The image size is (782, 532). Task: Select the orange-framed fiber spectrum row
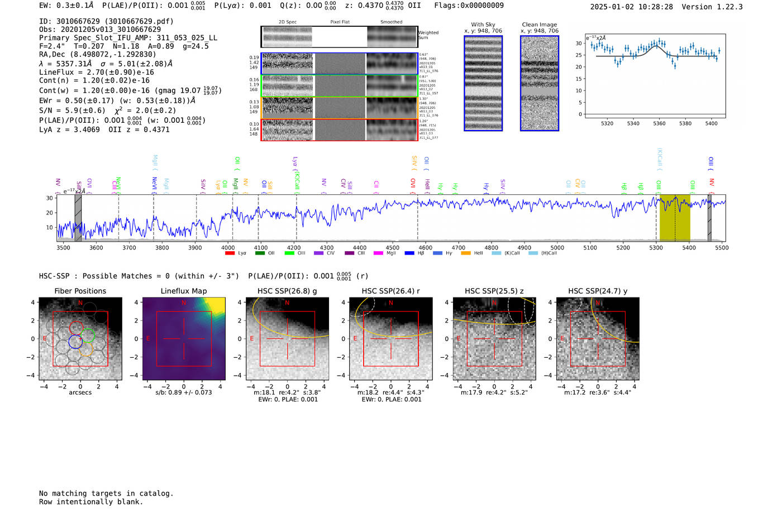pos(339,108)
